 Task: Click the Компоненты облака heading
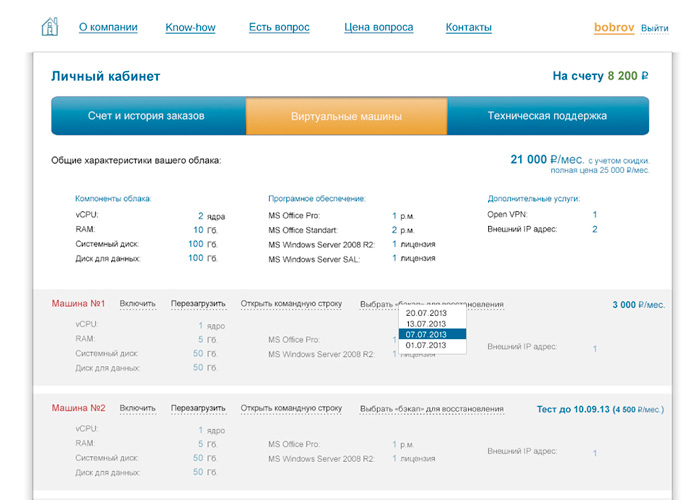click(x=113, y=199)
